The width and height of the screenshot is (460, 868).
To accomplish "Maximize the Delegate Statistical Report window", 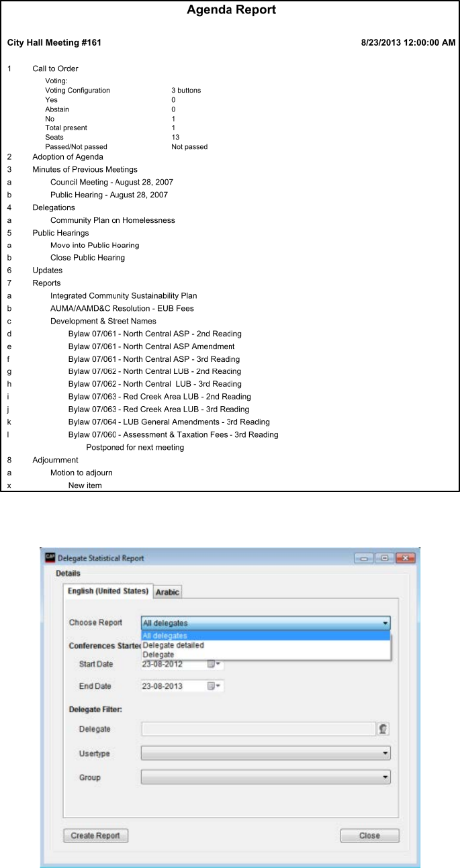I will (385, 558).
